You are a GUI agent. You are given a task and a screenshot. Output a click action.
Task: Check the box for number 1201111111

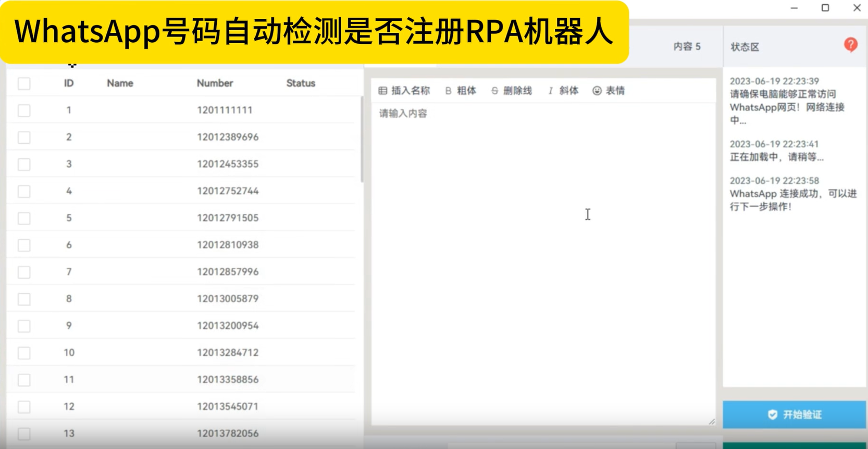(24, 110)
